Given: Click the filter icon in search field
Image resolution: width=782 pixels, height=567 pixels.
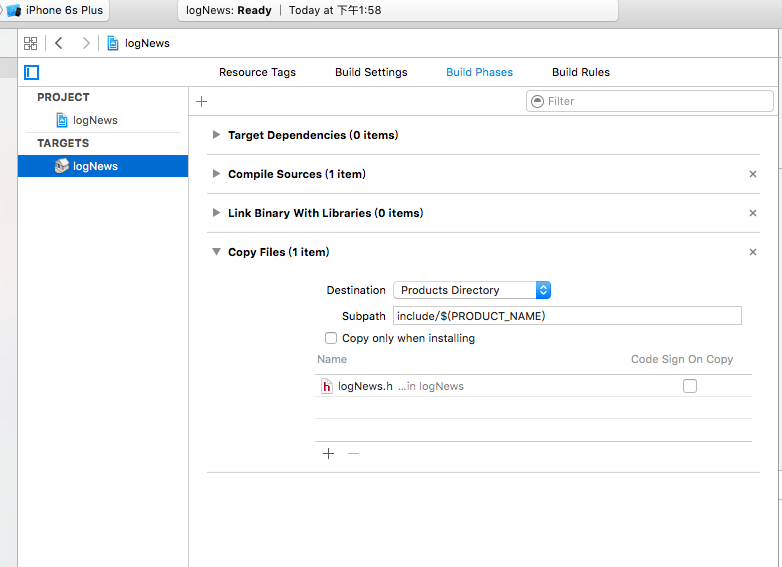Looking at the screenshot, I should [537, 101].
